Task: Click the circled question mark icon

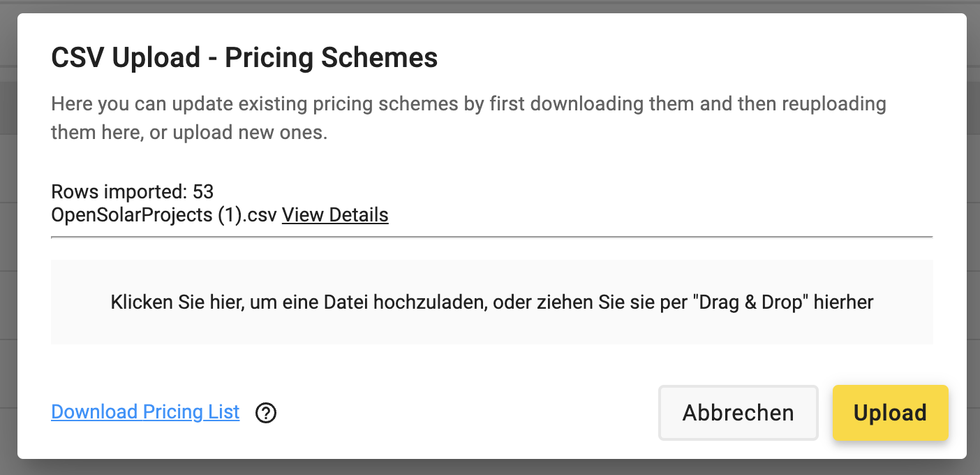Action: point(266,413)
